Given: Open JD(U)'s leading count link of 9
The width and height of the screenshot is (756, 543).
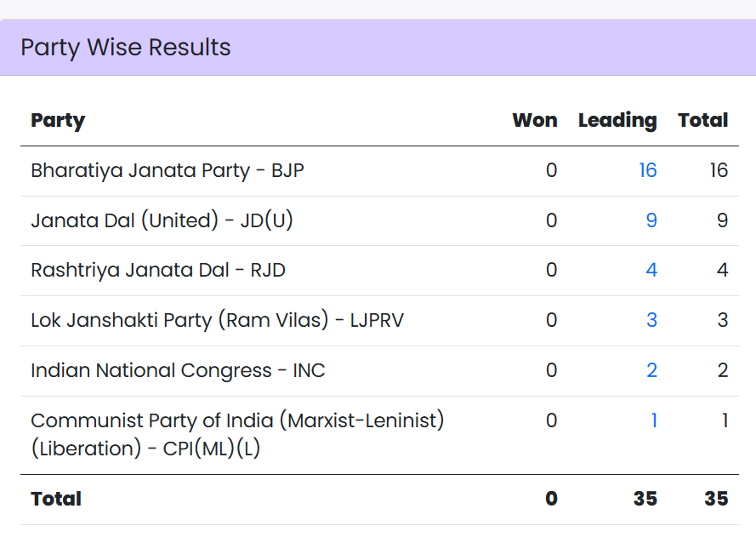Looking at the screenshot, I should (x=651, y=220).
